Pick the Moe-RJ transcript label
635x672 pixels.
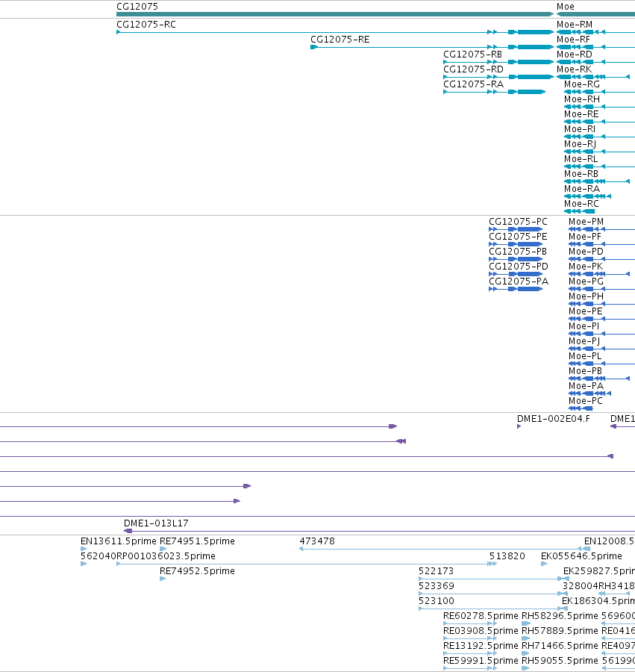click(581, 144)
